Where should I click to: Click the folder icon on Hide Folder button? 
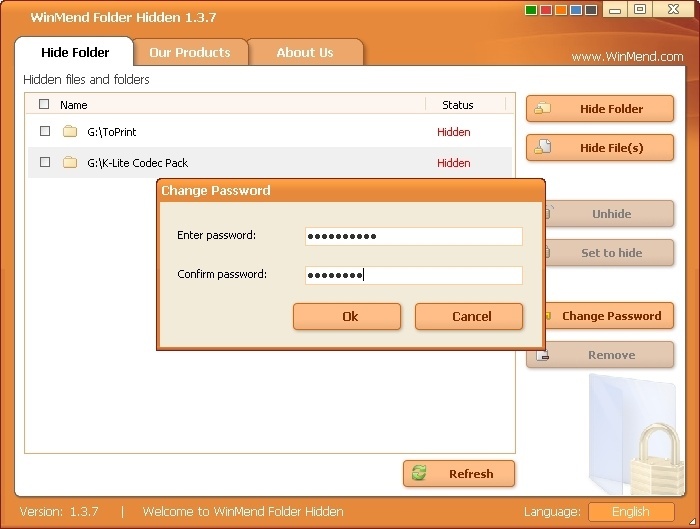click(542, 108)
